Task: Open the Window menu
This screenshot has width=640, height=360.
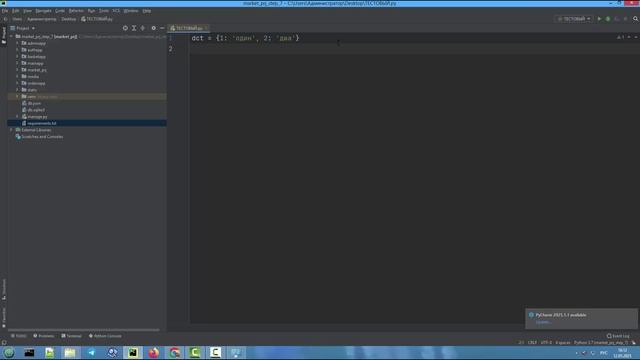Action: click(131, 11)
